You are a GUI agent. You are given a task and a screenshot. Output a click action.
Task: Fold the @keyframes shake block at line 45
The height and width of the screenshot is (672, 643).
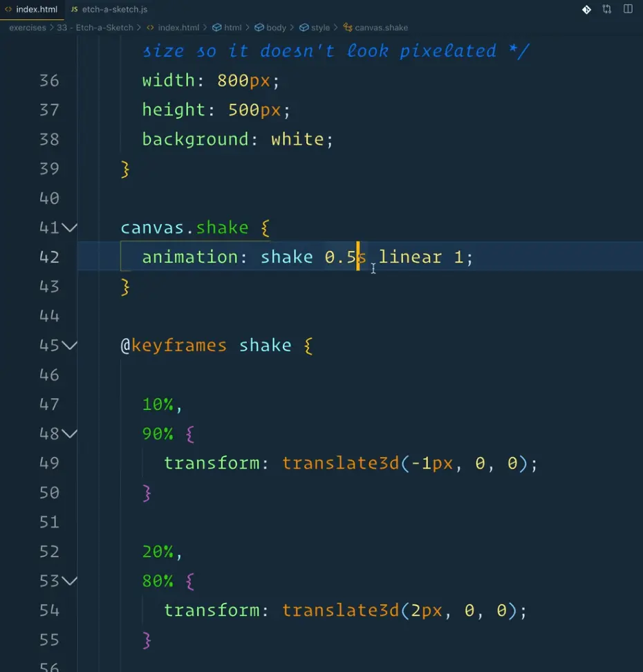click(70, 345)
